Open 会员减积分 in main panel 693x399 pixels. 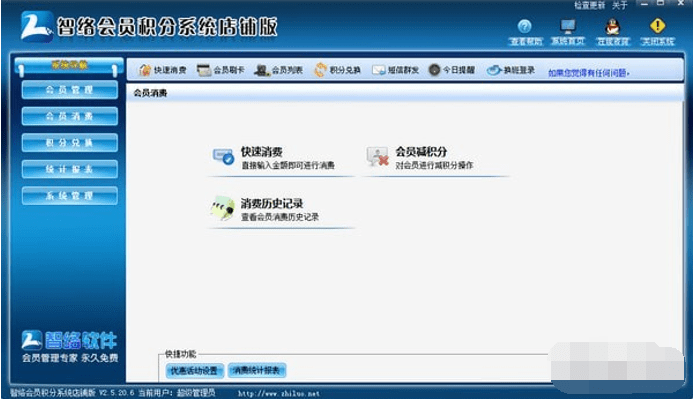(420, 158)
